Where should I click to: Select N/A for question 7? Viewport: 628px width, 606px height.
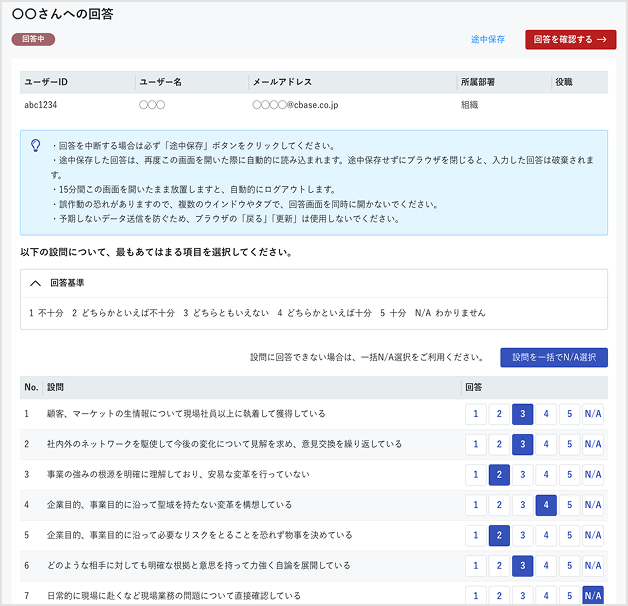[x=593, y=596]
